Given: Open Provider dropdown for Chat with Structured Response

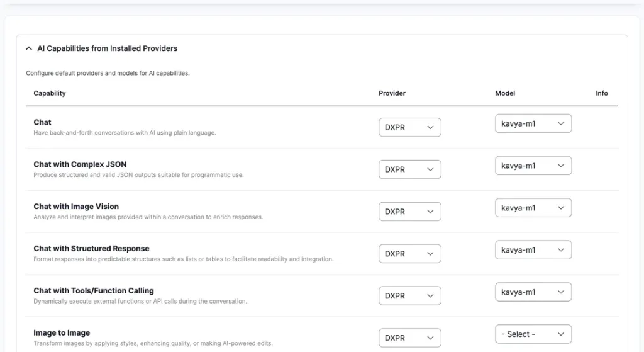Looking at the screenshot, I should 410,254.
